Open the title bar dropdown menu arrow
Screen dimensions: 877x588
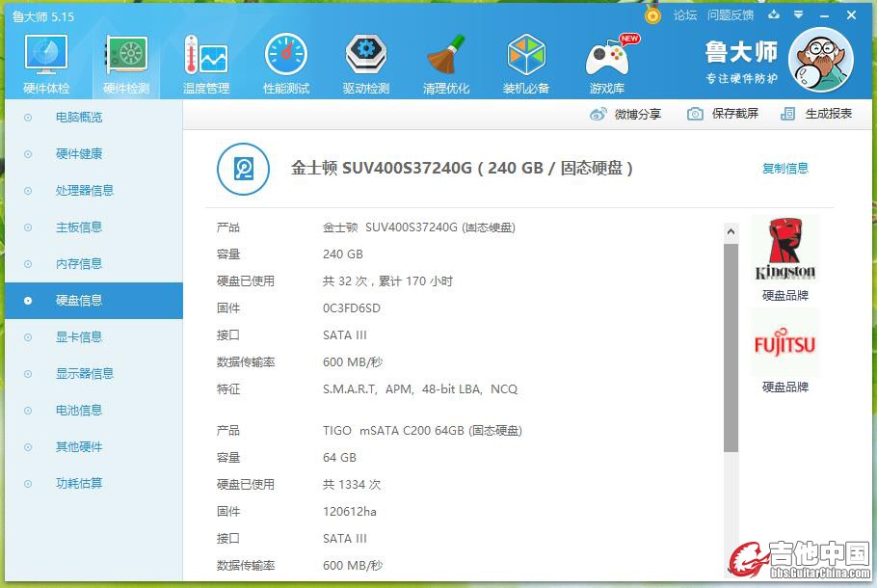pos(799,15)
